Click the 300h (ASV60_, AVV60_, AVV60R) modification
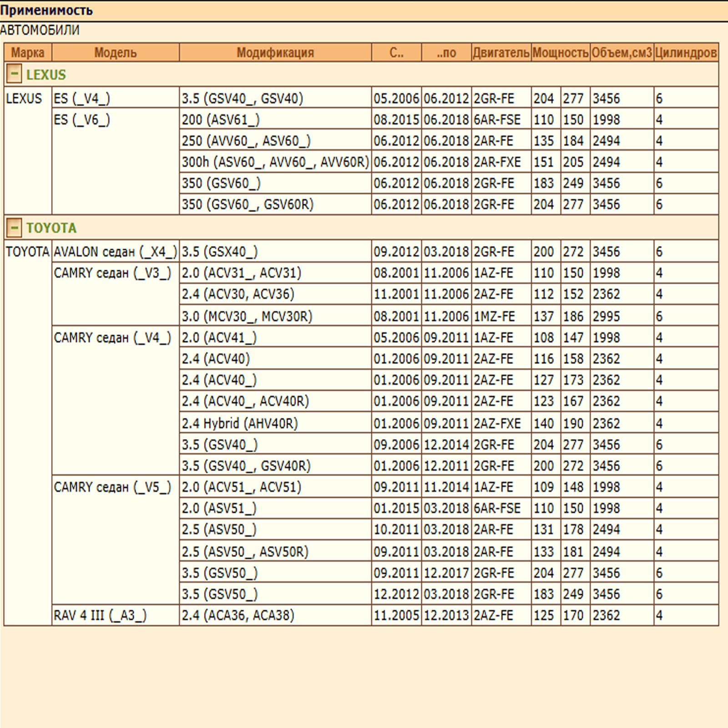 coord(275,162)
